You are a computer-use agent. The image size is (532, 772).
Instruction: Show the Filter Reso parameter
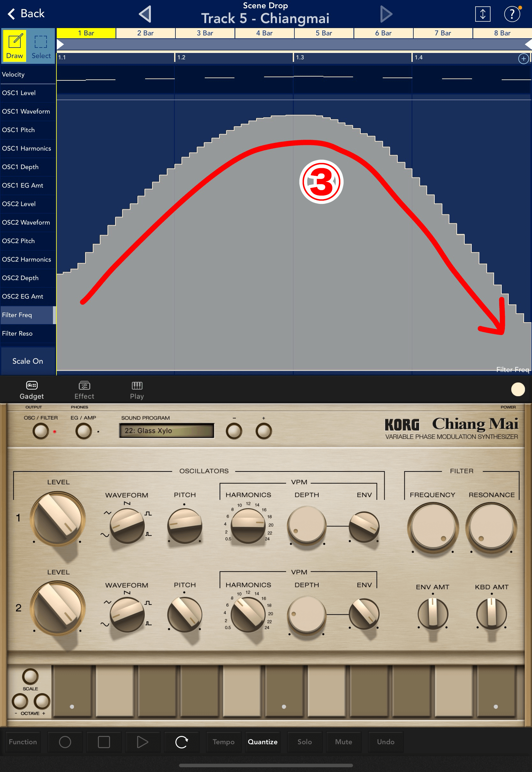[28, 333]
